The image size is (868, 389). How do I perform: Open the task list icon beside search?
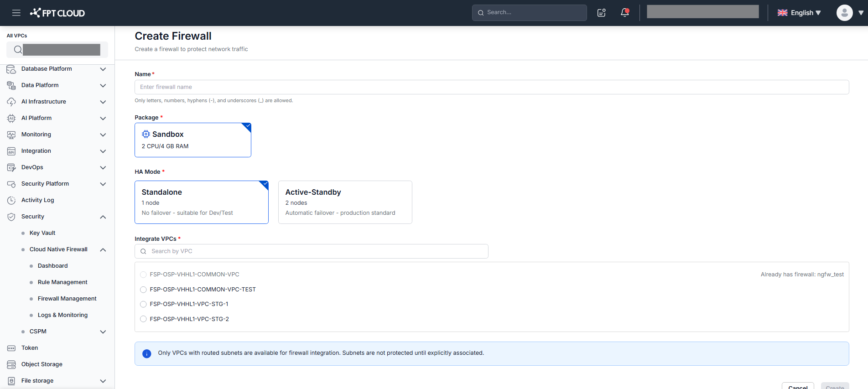[602, 13]
